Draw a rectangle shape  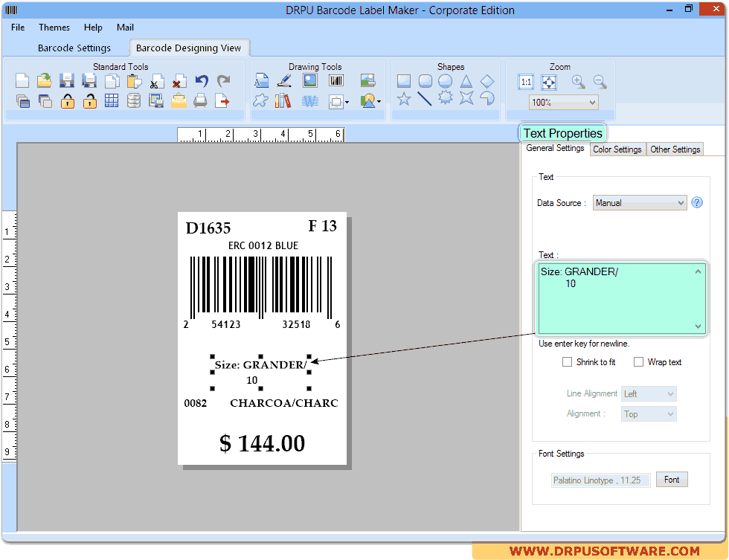tap(403, 81)
